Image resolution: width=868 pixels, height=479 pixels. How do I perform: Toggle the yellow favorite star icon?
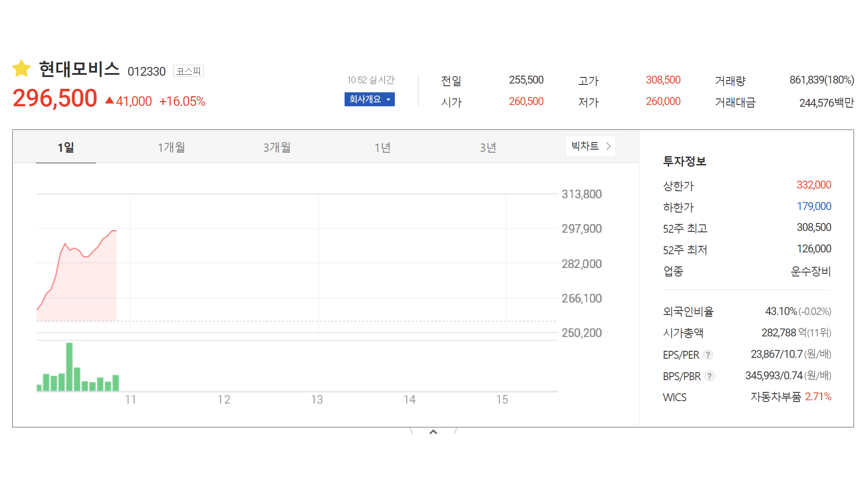tap(21, 69)
